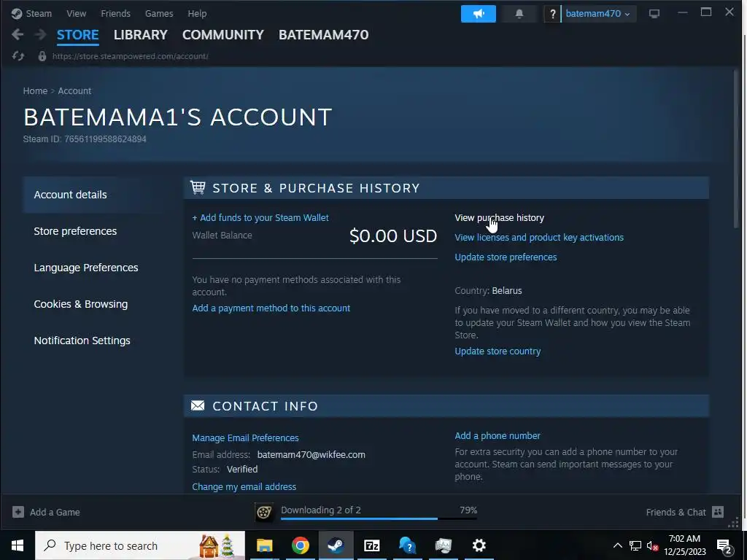The image size is (747, 560).
Task: Click the muted volume tray icon
Action: [652, 545]
